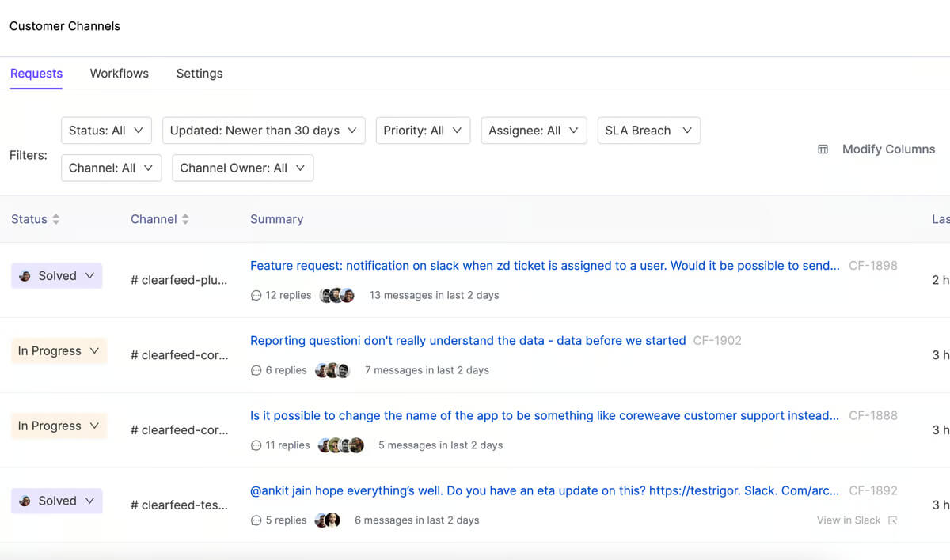Click the 5 replies comment icon
The height and width of the screenshot is (560, 950).
pos(256,520)
